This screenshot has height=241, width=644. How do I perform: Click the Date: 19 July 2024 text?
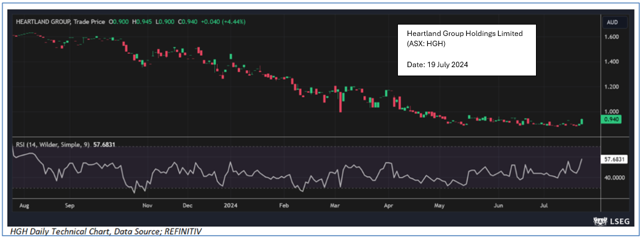click(437, 65)
